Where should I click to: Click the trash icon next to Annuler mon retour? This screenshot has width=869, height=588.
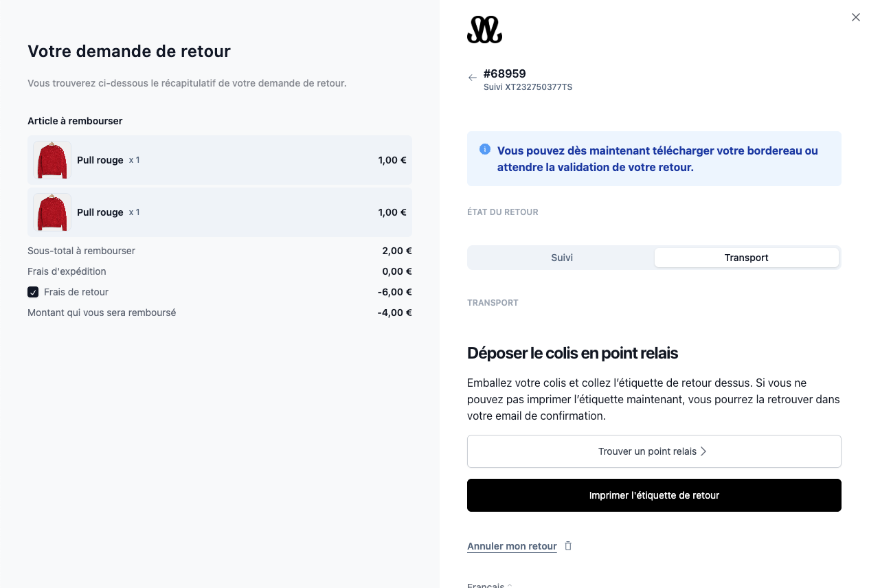point(568,546)
